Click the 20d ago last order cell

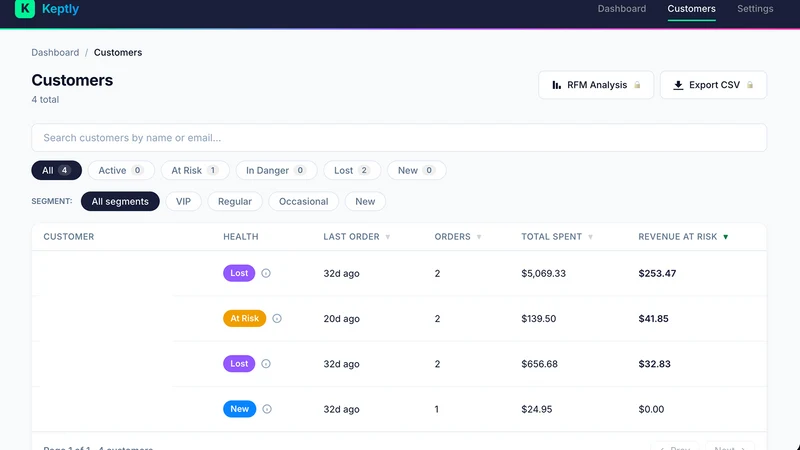[341, 319]
